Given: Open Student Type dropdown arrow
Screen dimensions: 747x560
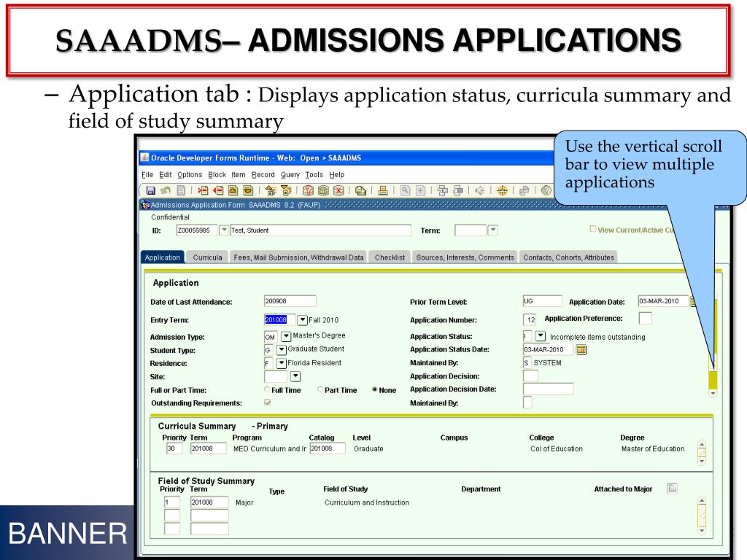Looking at the screenshot, I should (282, 350).
